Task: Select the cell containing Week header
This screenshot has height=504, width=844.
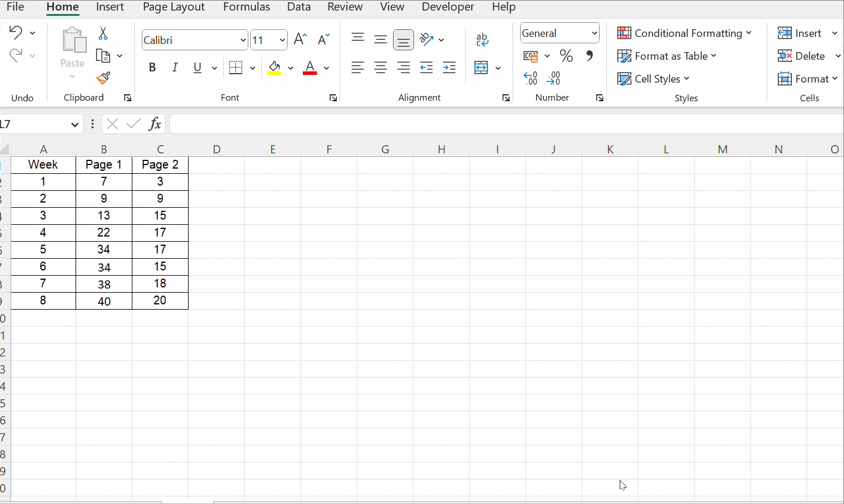Action: 43,164
